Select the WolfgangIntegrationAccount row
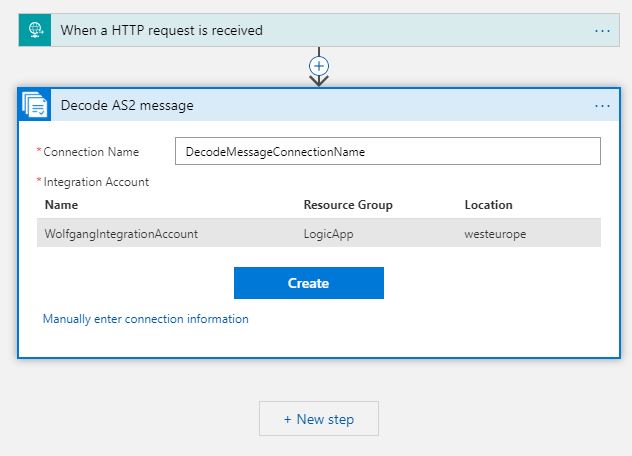Viewport: 632px width, 456px height. [319, 233]
